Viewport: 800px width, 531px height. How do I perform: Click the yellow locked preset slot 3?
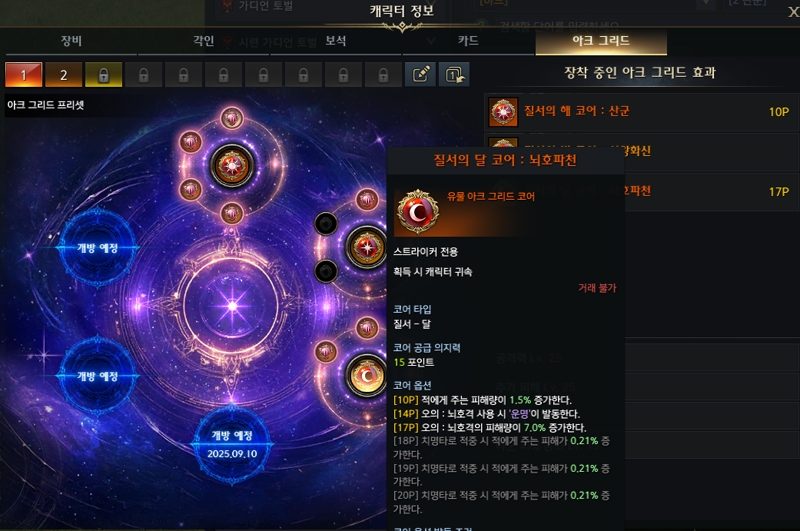(x=104, y=75)
